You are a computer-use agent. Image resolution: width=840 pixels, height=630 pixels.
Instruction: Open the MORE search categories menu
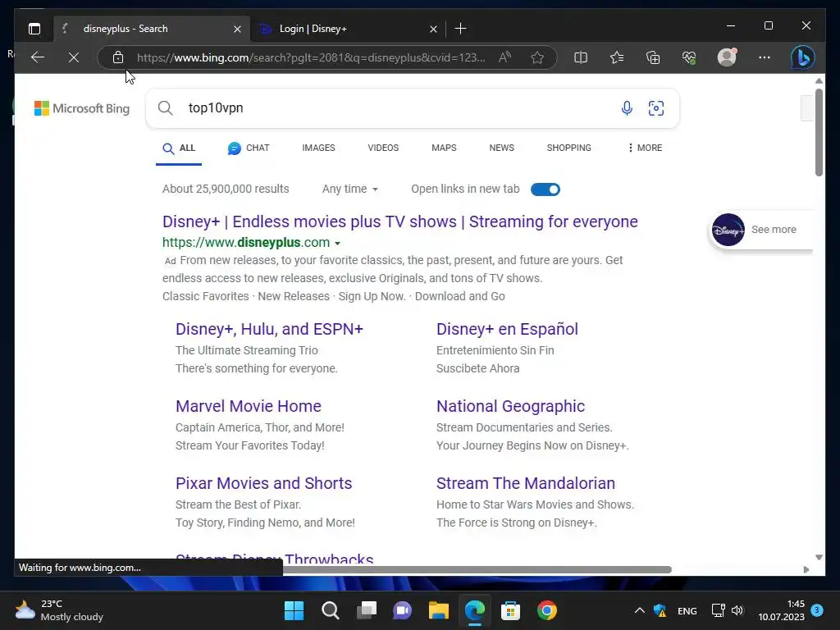645,148
